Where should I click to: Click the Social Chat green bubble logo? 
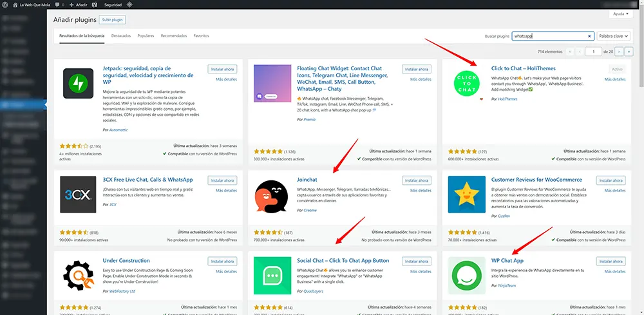pyautogui.click(x=272, y=276)
